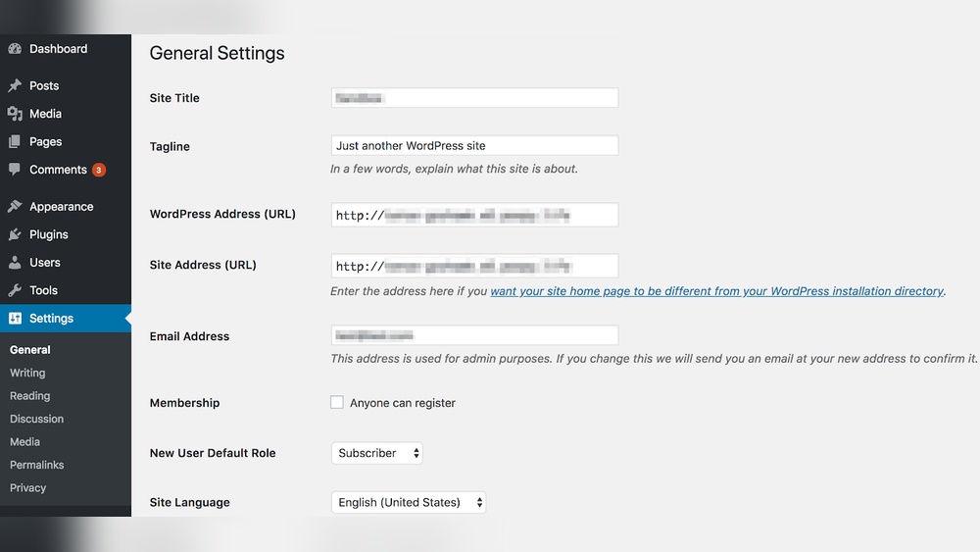Viewport: 980px width, 552px height.
Task: Click the Comments speech bubble icon
Action: click(x=15, y=170)
